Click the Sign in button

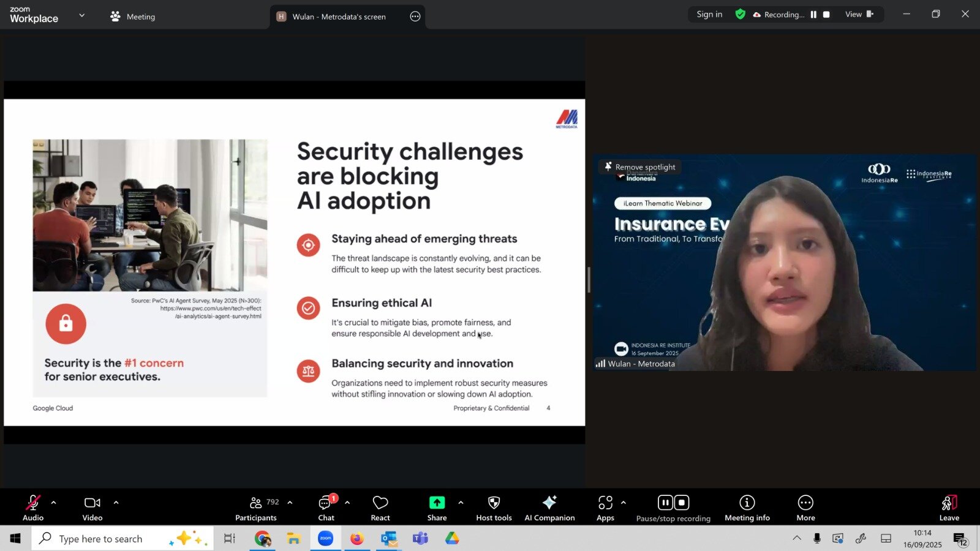pos(709,14)
